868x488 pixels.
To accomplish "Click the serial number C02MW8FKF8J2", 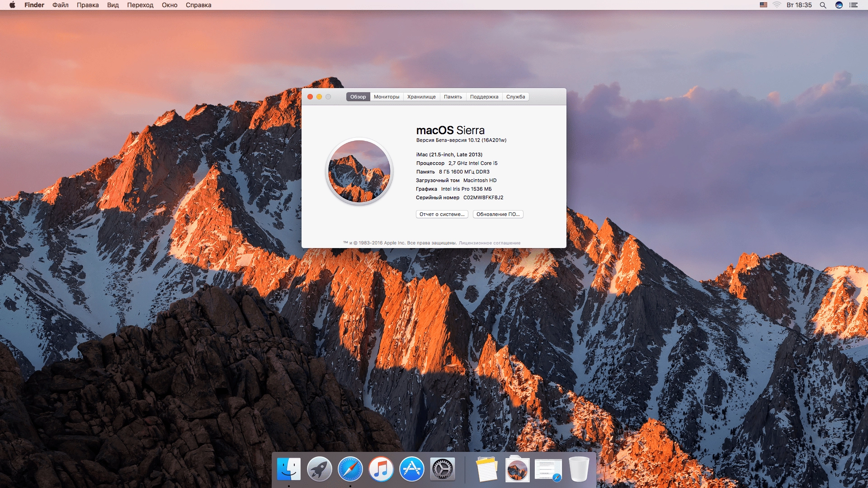I will tap(483, 197).
